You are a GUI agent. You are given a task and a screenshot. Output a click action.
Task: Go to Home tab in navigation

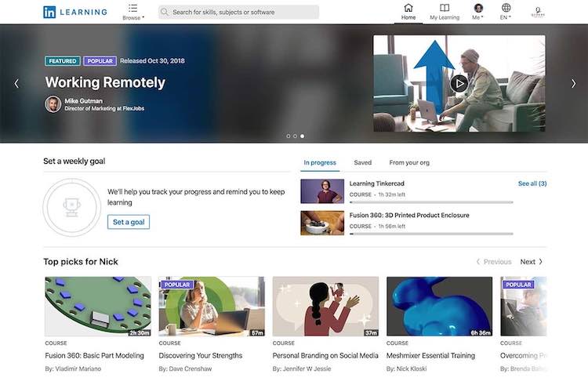(408, 12)
